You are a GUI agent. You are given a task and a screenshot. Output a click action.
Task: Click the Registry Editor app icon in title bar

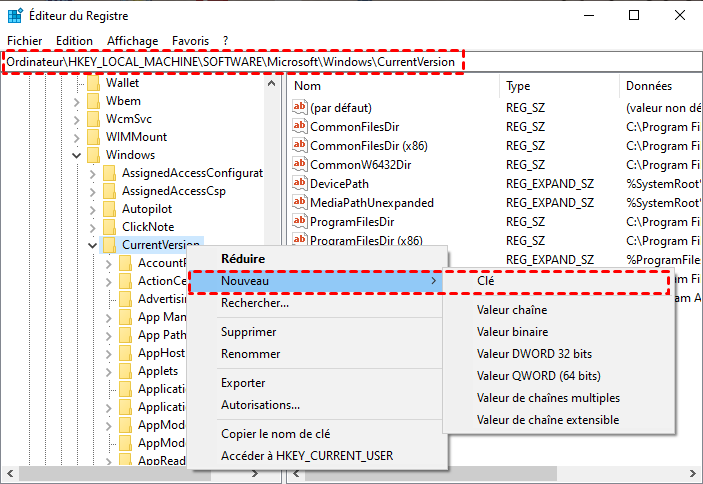(14, 16)
